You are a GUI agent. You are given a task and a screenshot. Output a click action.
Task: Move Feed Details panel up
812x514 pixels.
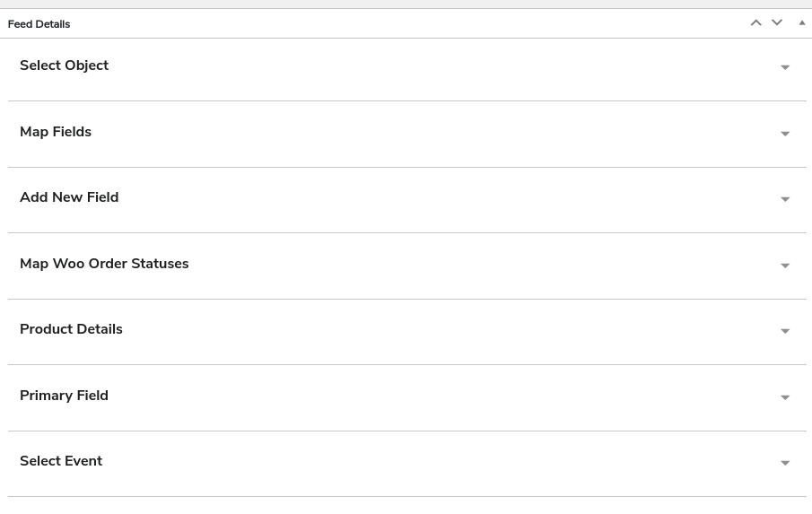[x=755, y=23]
